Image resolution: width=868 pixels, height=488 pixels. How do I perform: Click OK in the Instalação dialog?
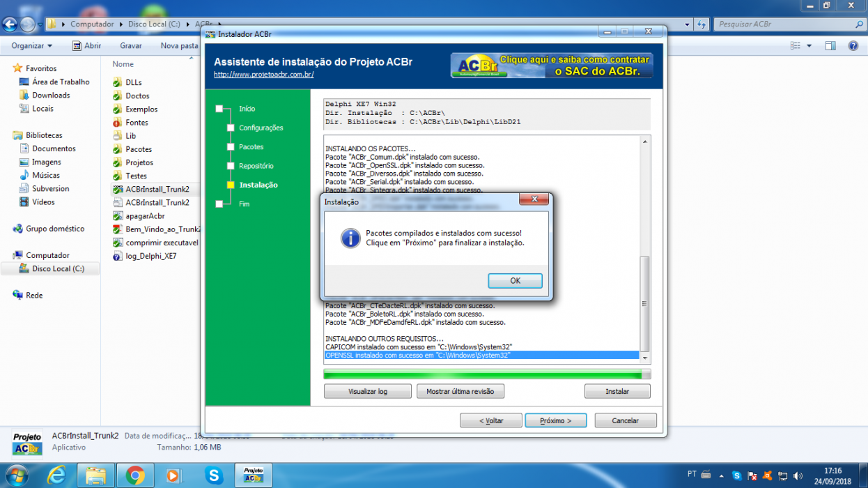[515, 281]
